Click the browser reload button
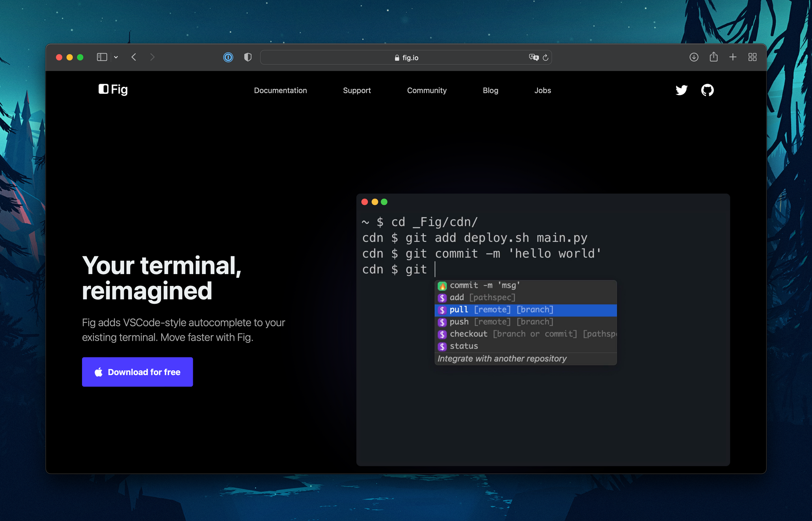Image resolution: width=812 pixels, height=521 pixels. pos(545,57)
